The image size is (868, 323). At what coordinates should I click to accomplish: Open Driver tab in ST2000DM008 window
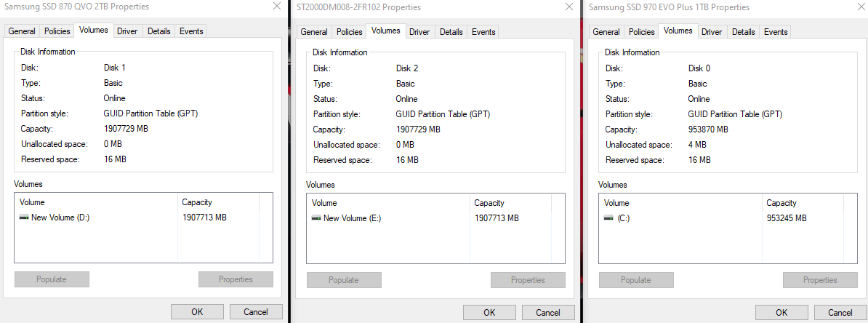[419, 32]
